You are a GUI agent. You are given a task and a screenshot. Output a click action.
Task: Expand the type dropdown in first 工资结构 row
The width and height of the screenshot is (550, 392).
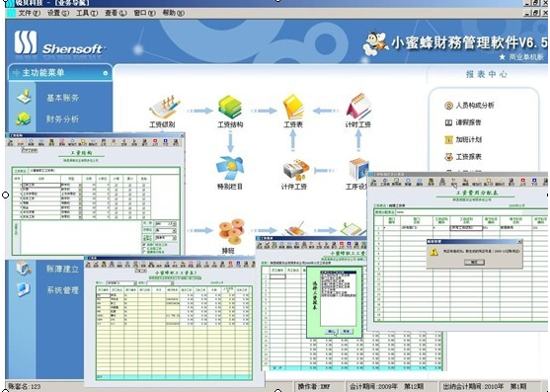[80, 185]
